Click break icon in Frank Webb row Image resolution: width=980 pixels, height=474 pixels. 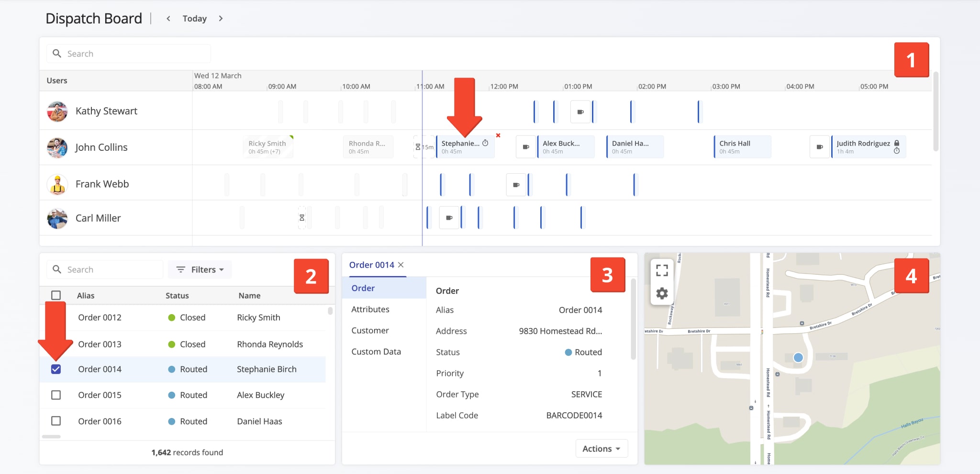click(x=516, y=185)
